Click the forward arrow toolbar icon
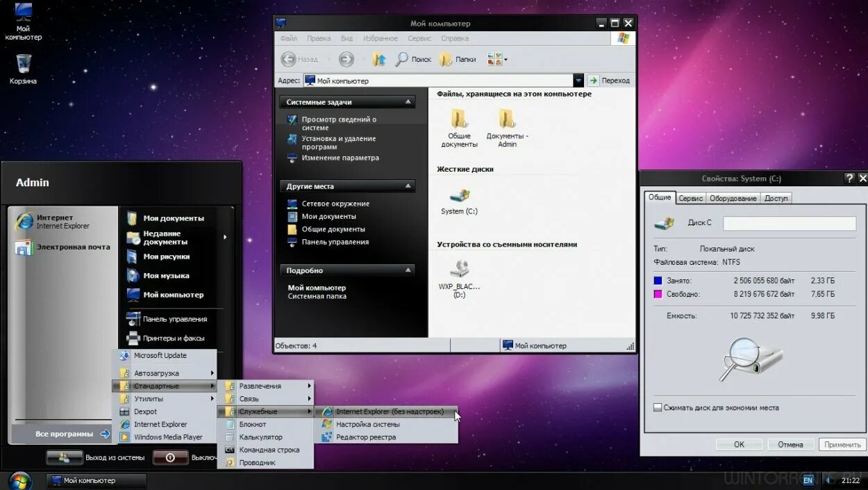 pyautogui.click(x=347, y=59)
